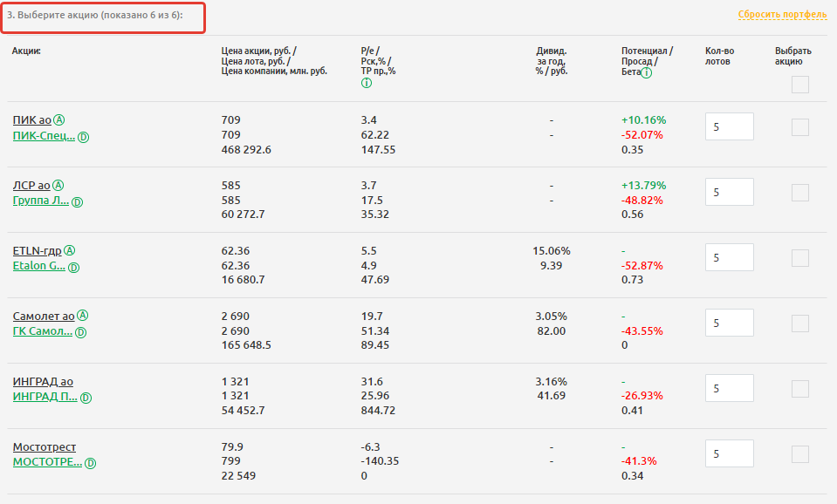Viewport: 837px width, 504px height.
Task: Click the info icon under P/e column header
Action: pos(366,83)
